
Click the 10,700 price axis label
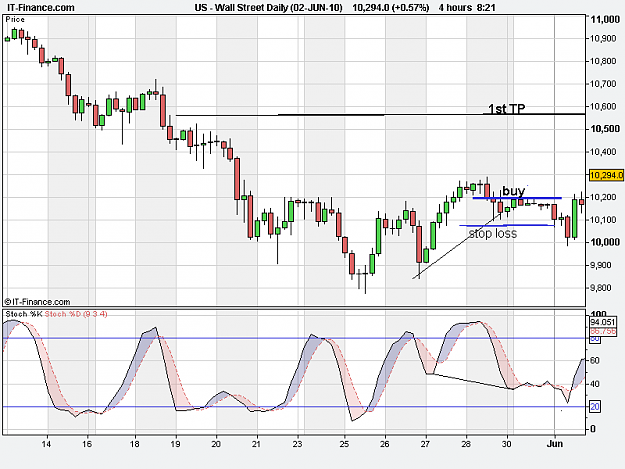pos(603,84)
